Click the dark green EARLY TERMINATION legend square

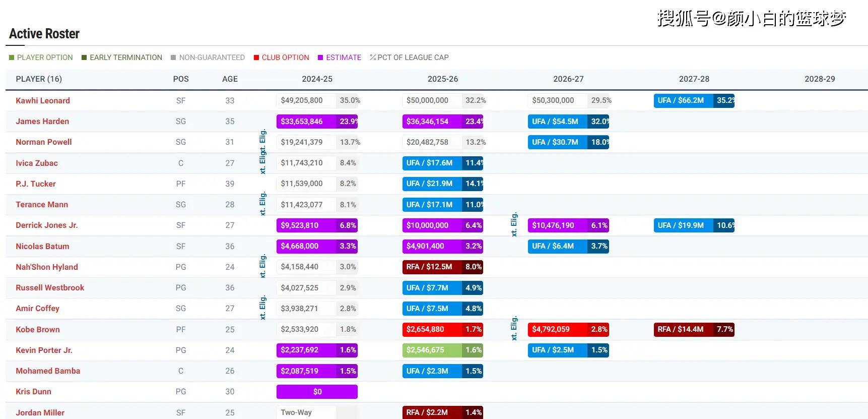point(84,57)
